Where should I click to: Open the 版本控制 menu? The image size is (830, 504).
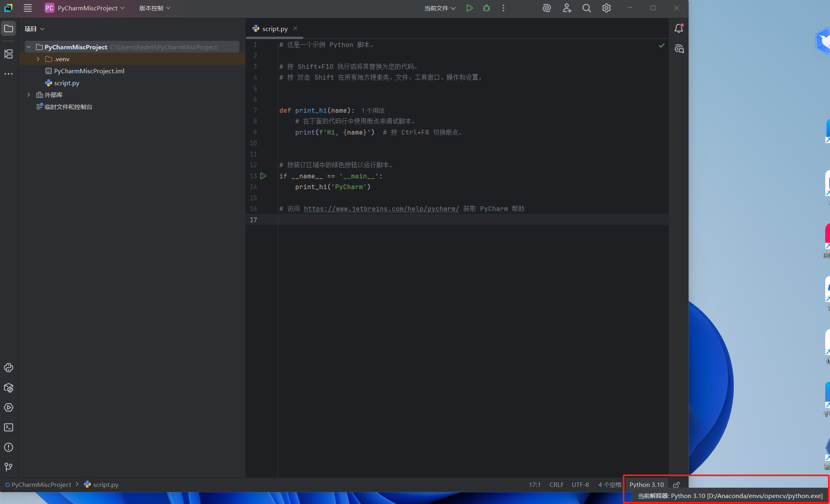point(155,8)
